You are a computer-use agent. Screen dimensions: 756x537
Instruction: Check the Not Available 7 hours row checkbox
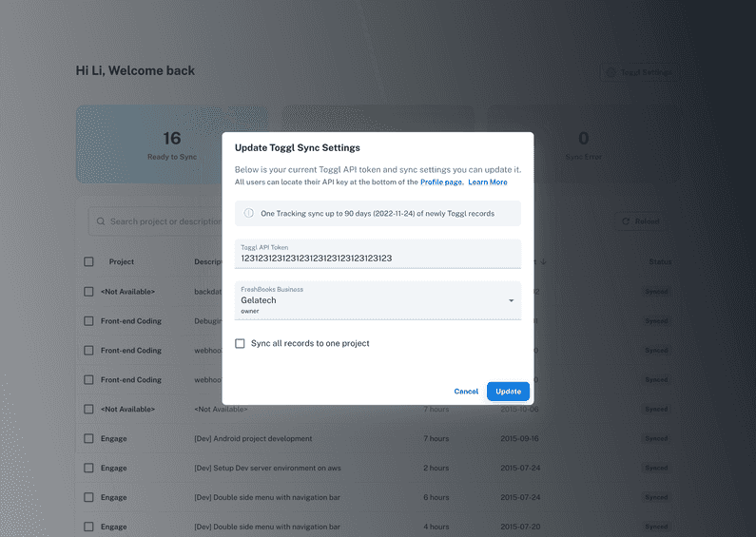pos(88,410)
